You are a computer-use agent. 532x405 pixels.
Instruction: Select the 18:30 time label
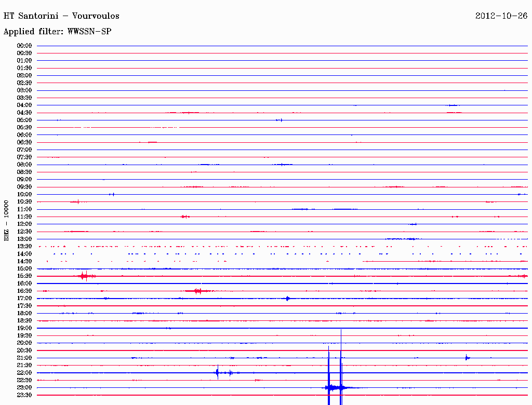(24, 320)
